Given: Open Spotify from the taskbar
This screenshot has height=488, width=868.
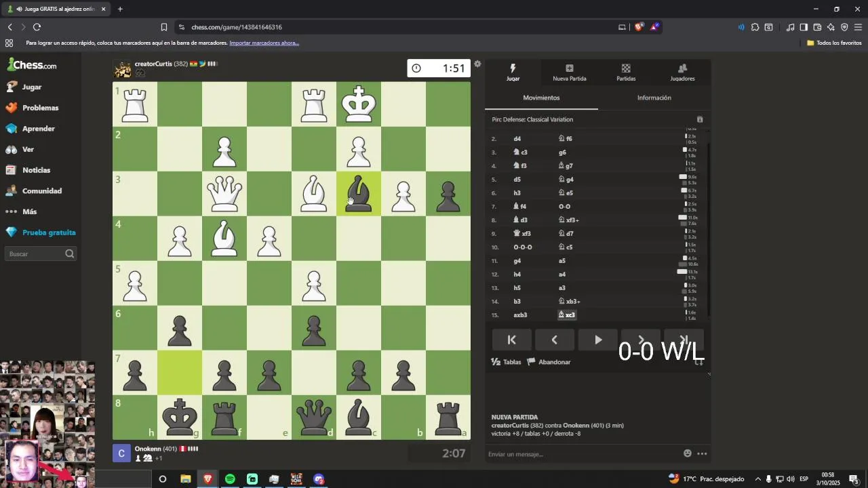Looking at the screenshot, I should coord(230,479).
